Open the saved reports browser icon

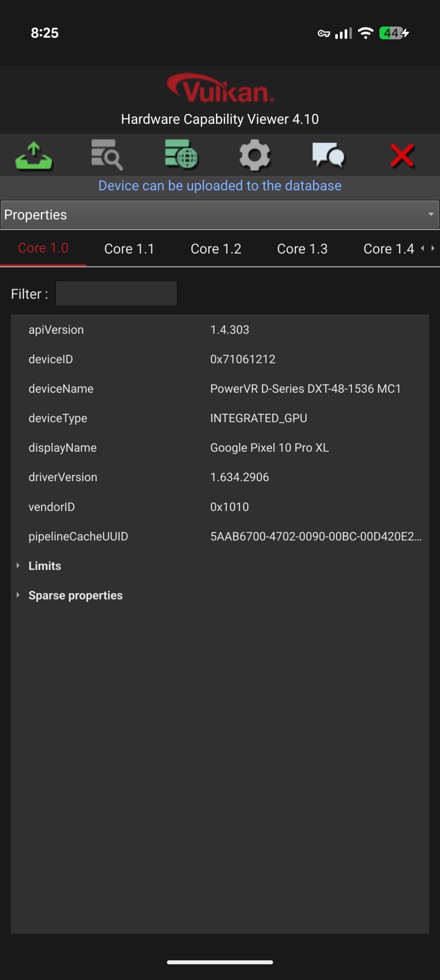coord(108,155)
